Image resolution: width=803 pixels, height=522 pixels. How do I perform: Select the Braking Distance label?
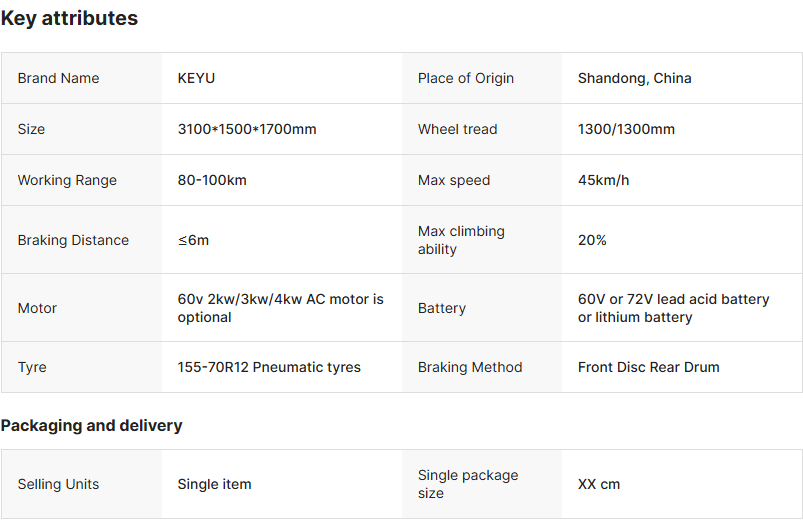coord(73,240)
